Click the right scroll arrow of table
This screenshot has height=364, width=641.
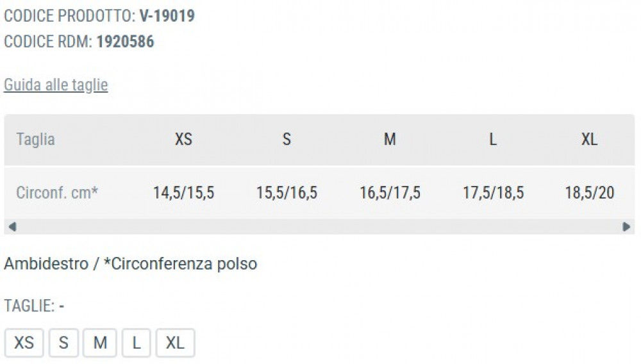626,226
